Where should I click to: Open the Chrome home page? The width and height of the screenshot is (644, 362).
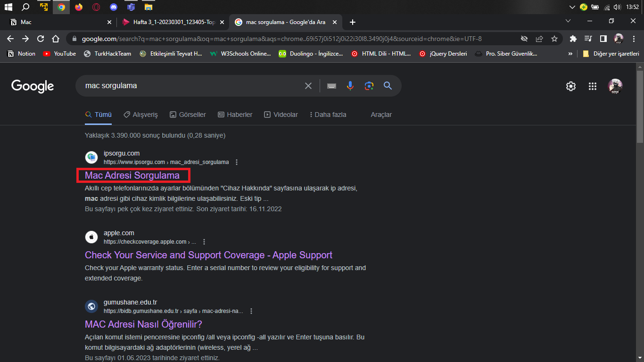[x=56, y=39]
